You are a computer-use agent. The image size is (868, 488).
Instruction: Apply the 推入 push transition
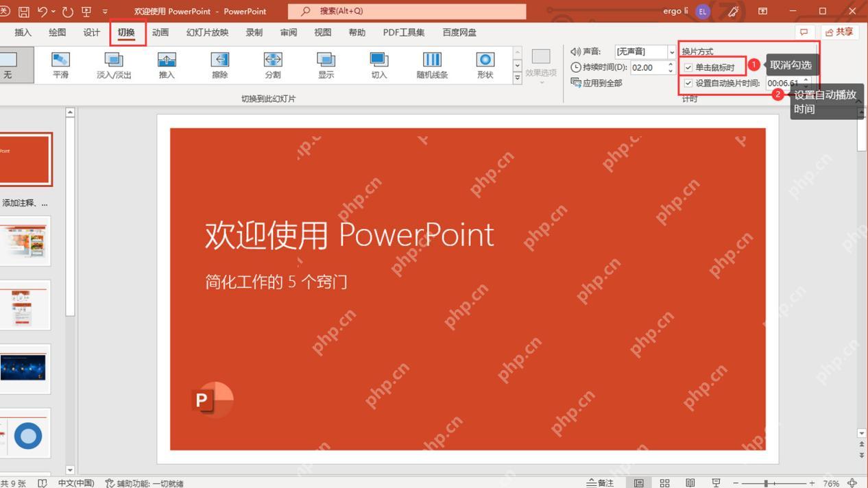click(x=167, y=66)
